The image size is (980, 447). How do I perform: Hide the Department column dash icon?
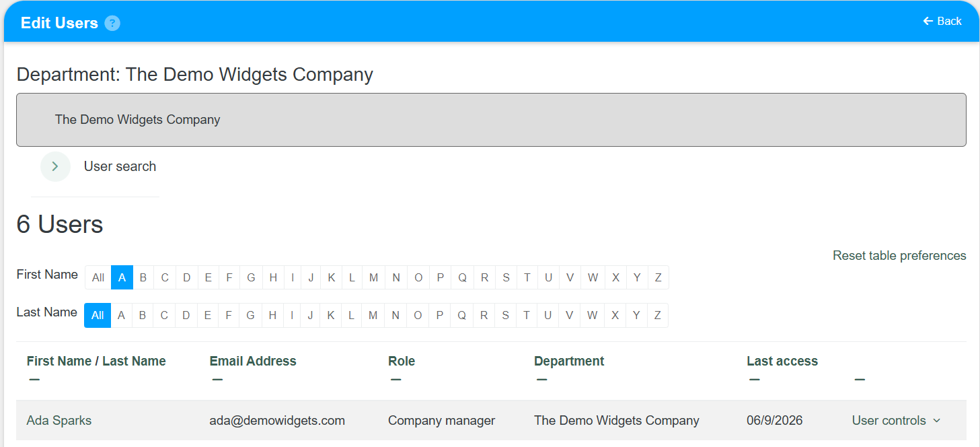[x=541, y=380]
